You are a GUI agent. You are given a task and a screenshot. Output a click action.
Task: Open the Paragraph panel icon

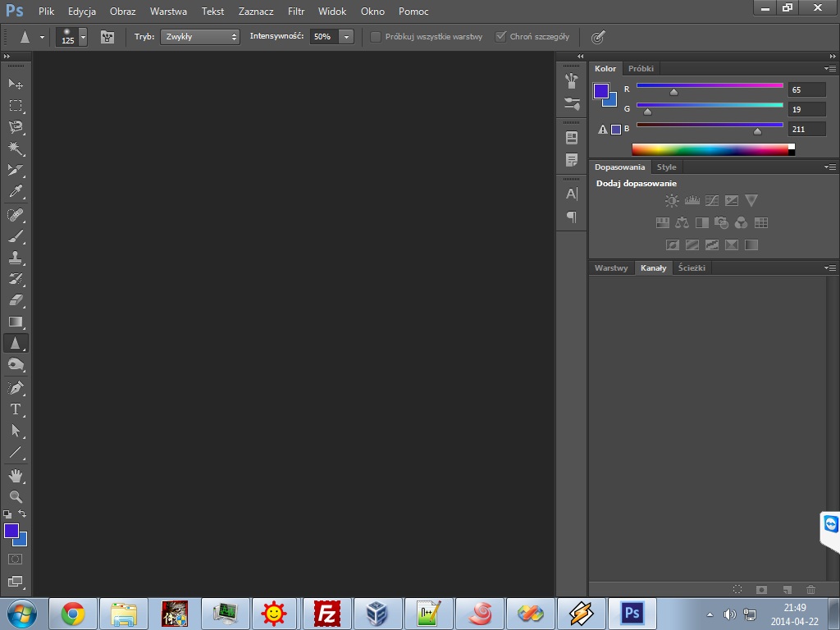(572, 217)
